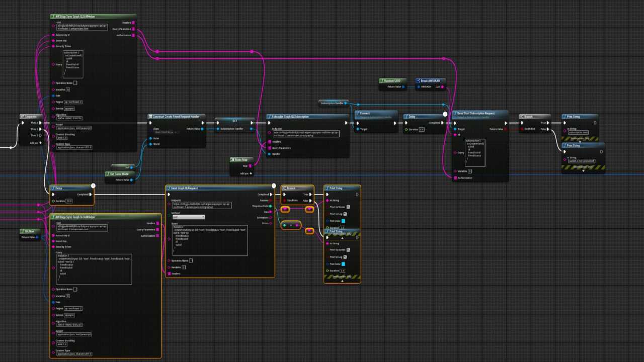Click the clock icon on the selected Delay node
This screenshot has width=644, height=362.
(x=93, y=186)
